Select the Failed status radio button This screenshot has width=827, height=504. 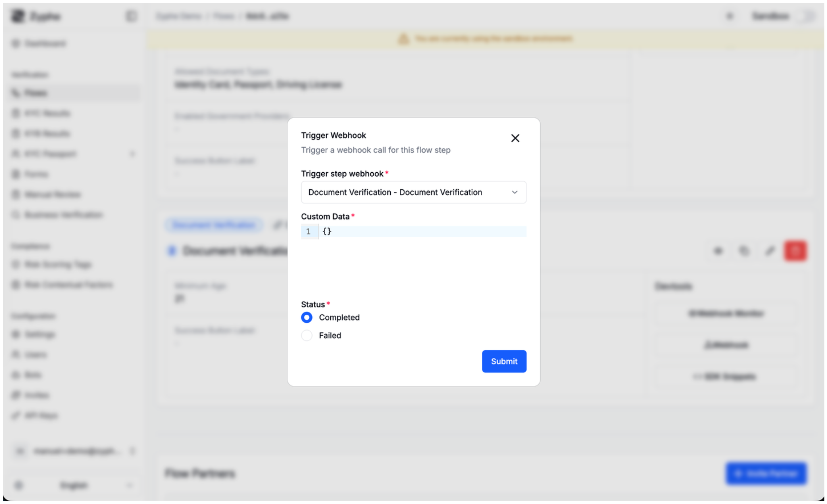(307, 335)
